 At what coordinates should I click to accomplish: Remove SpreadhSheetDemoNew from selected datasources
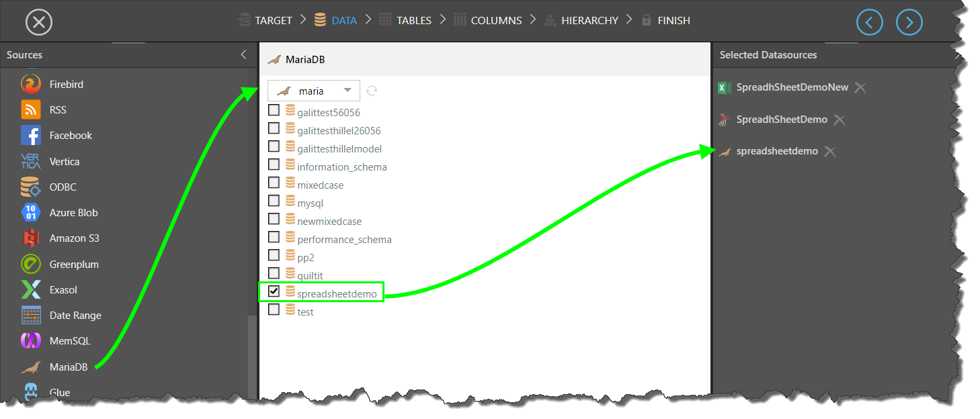click(x=860, y=87)
